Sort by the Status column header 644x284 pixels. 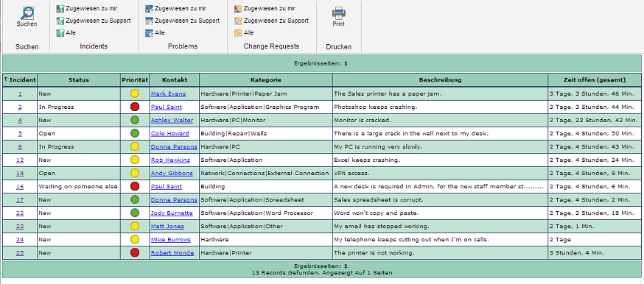click(x=78, y=80)
